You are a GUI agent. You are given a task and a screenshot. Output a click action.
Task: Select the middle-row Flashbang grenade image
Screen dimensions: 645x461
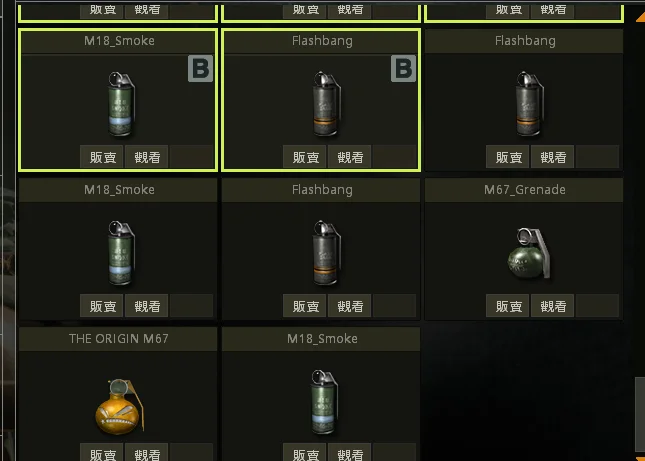(327, 253)
